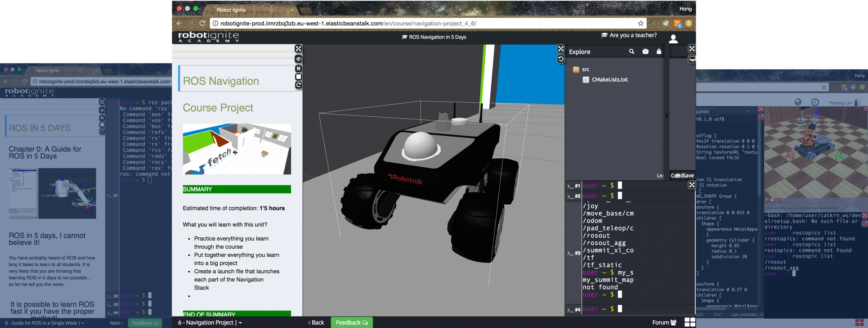Click the ROS Navigation in 5 Days course title
Image resolution: width=868 pixels, height=328 pixels.
click(x=434, y=37)
